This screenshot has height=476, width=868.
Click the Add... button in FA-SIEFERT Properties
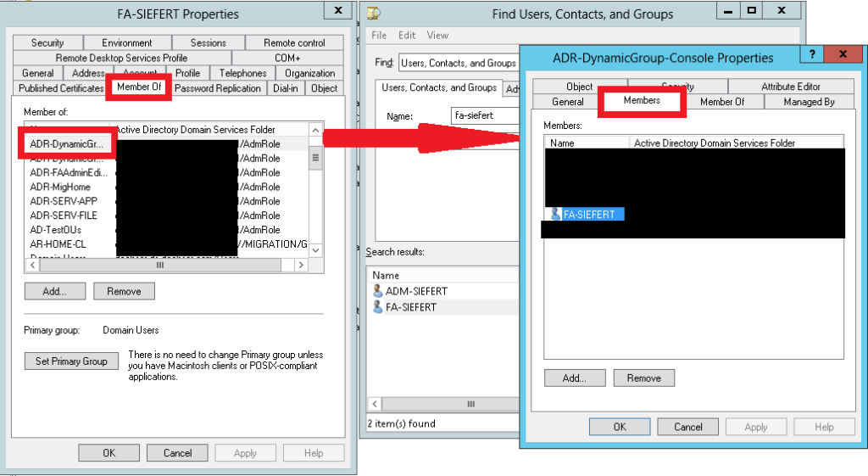[x=55, y=292]
